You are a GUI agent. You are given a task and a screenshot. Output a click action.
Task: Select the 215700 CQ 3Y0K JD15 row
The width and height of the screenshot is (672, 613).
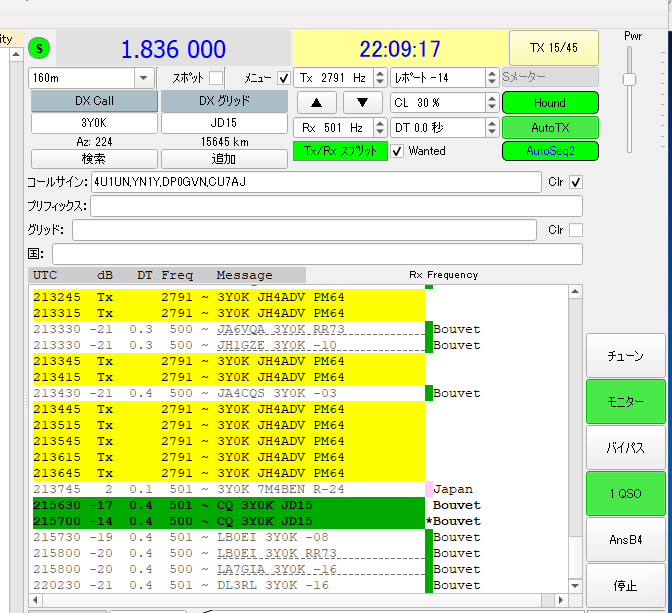tap(229, 521)
